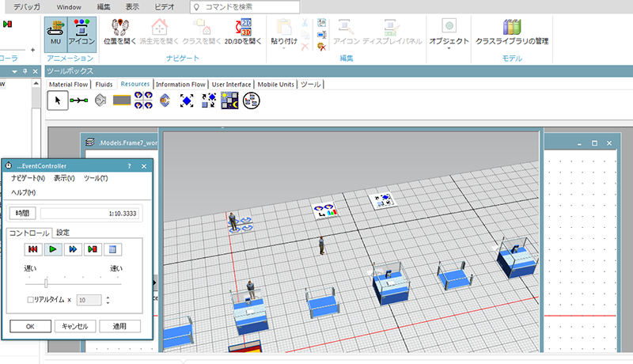This screenshot has width=633, height=364.
Task: Click the realtime factor field showing 10
Action: [89, 300]
